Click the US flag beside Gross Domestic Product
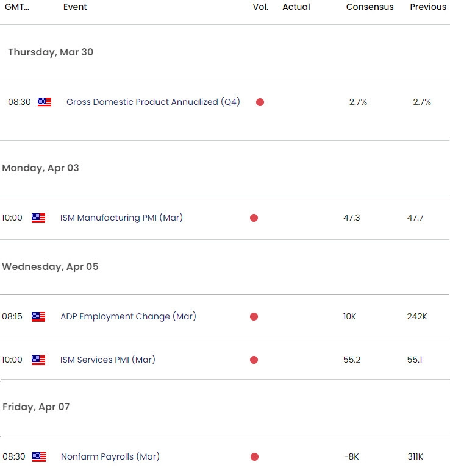Viewport: 450px width, 476px height. pos(45,102)
